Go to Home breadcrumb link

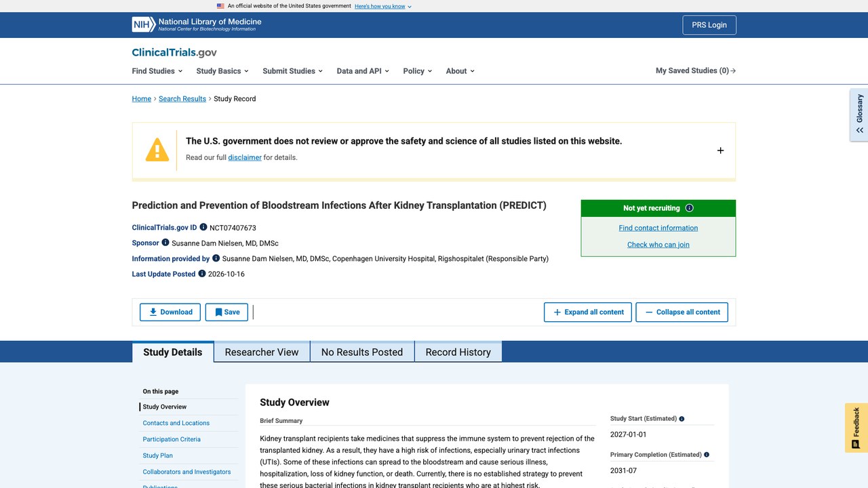coord(142,99)
